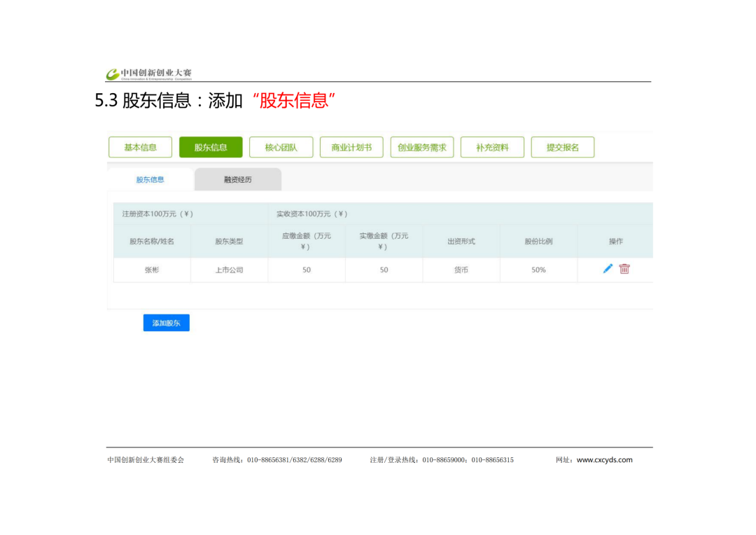Delete shareholder 张彬 with the trash icon
The image size is (756, 535).
[x=624, y=269]
